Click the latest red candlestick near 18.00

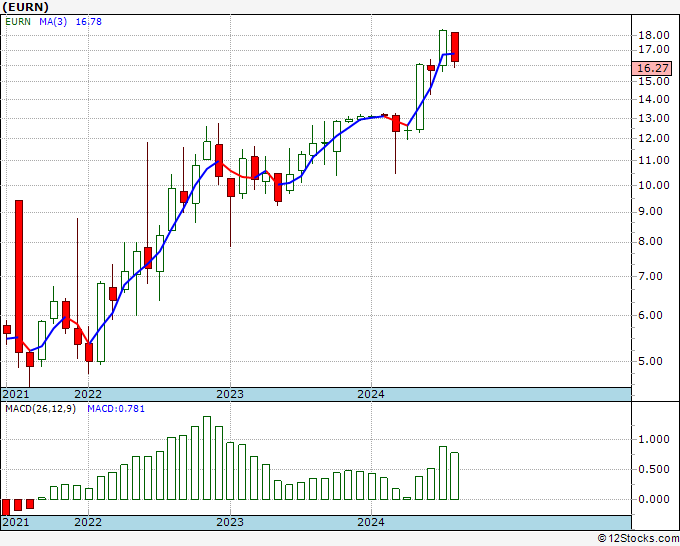[x=454, y=47]
